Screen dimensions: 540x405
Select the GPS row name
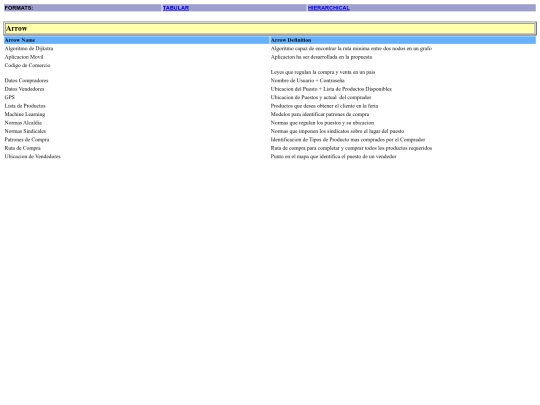pos(10,97)
